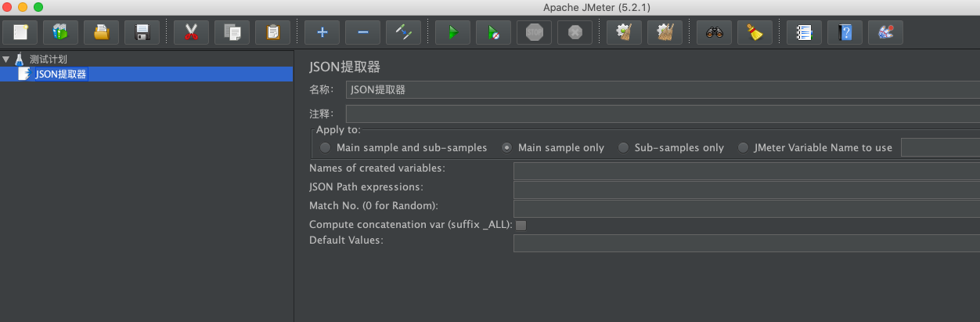The height and width of the screenshot is (322, 980).
Task: Shut down test with round X icon
Action: 575,32
